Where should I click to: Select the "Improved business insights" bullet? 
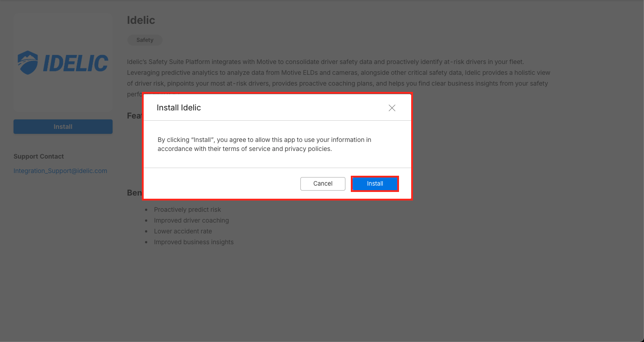(194, 242)
